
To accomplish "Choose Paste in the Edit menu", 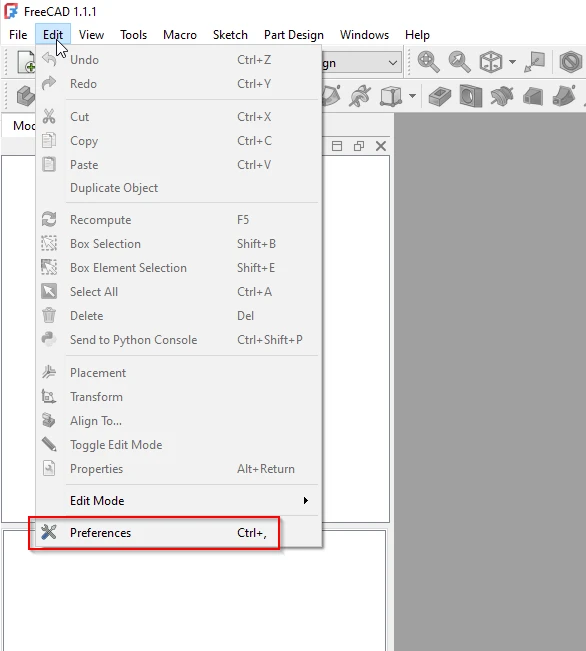I will pyautogui.click(x=179, y=165).
